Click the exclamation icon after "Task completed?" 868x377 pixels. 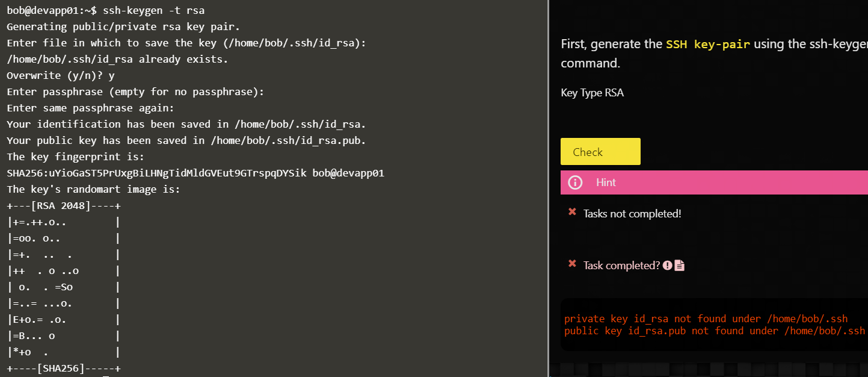667,266
